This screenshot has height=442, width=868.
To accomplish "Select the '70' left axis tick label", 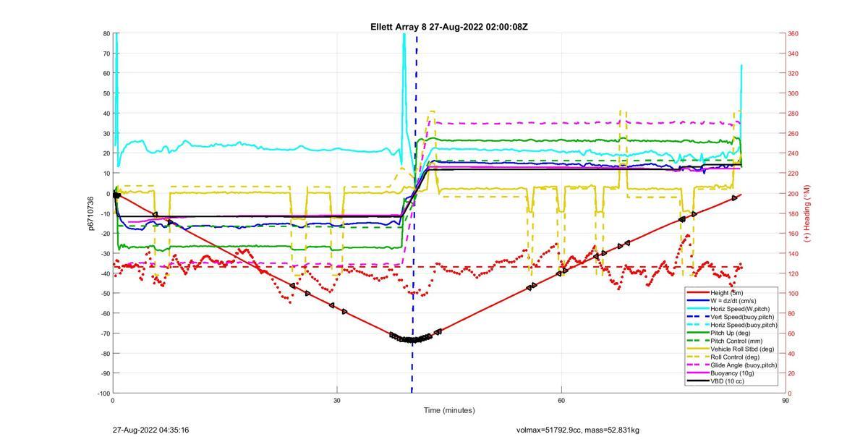I will pyautogui.click(x=106, y=54).
